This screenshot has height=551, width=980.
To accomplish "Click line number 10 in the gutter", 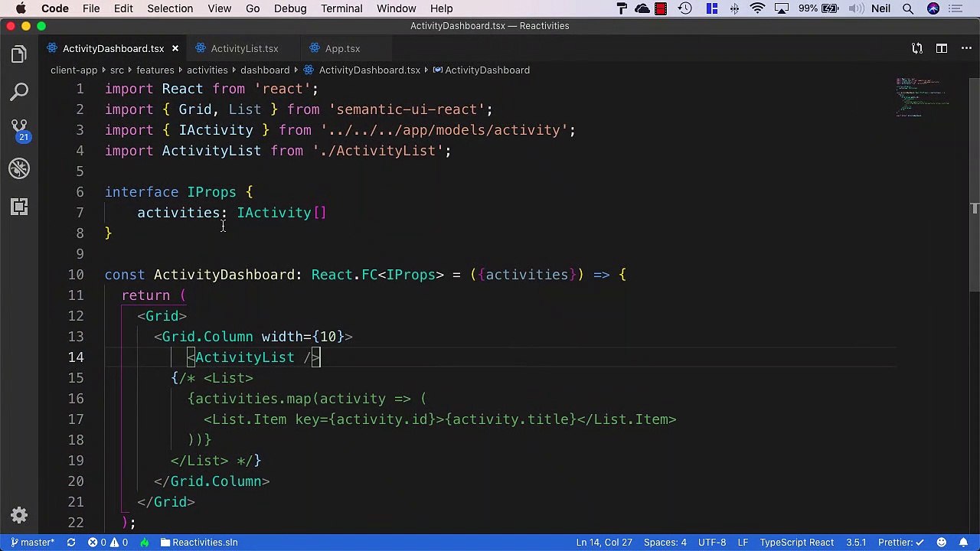I will 76,275.
